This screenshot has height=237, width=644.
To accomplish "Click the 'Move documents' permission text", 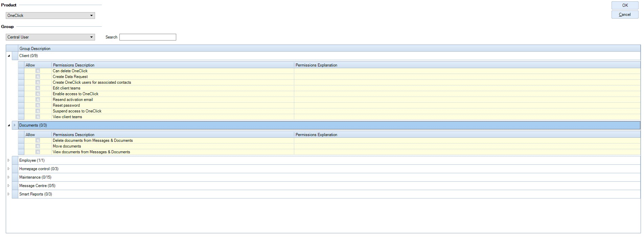I will coord(67,146).
